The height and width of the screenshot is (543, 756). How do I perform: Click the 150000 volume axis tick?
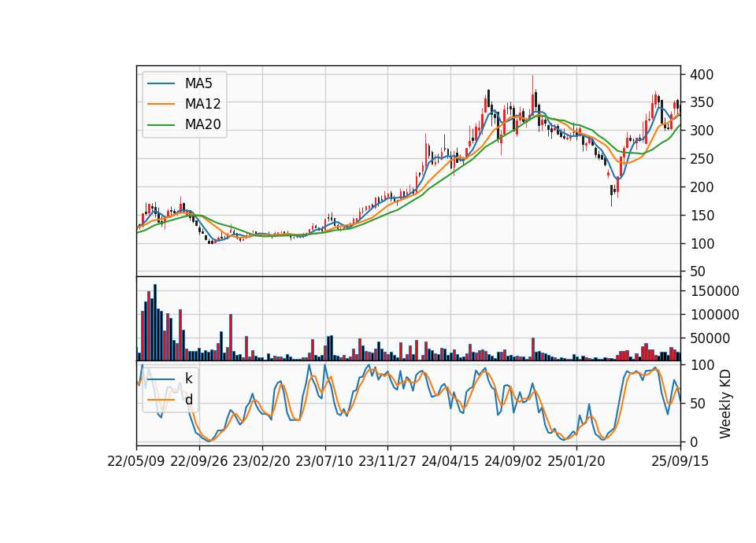714,291
